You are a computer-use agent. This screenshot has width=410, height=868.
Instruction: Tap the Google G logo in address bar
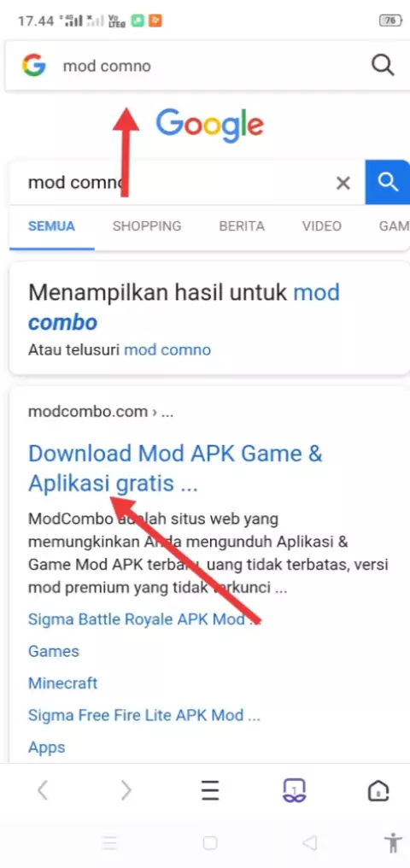pyautogui.click(x=34, y=65)
